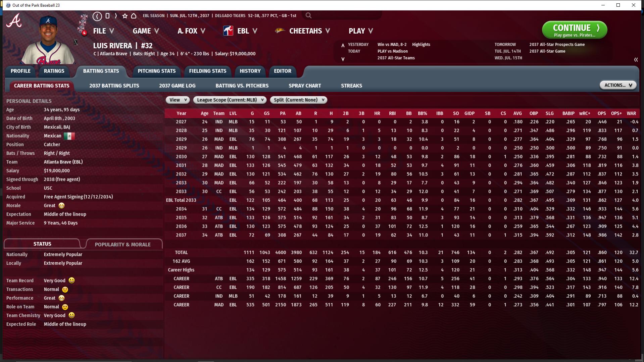The height and width of the screenshot is (362, 644).
Task: Open Batting vs. Pitchers subtab
Action: 242,86
